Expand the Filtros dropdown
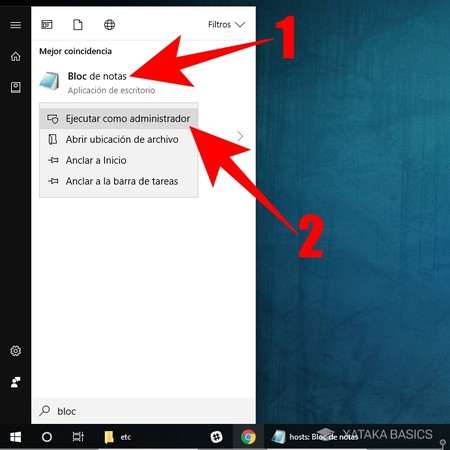Viewport: 450px width, 450px height. [x=227, y=25]
